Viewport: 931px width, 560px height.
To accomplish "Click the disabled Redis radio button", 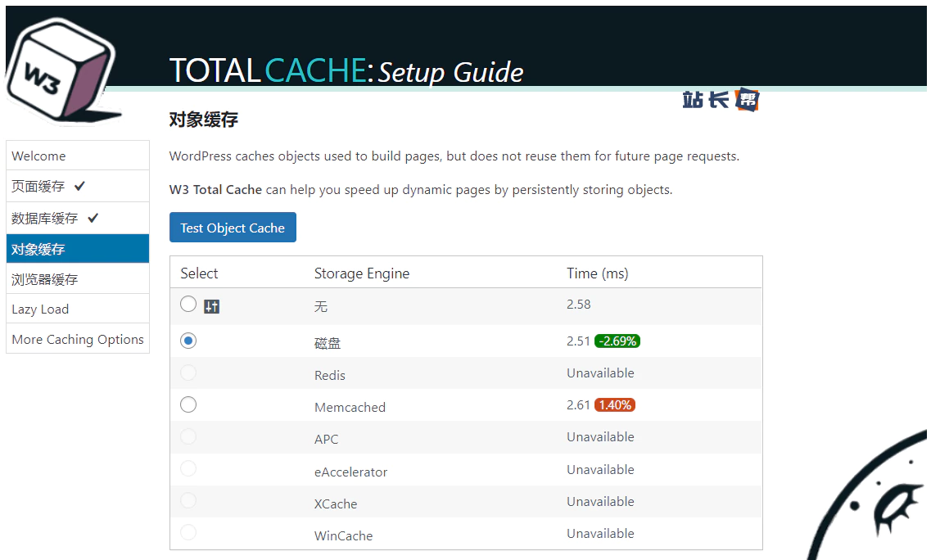I will point(188,373).
